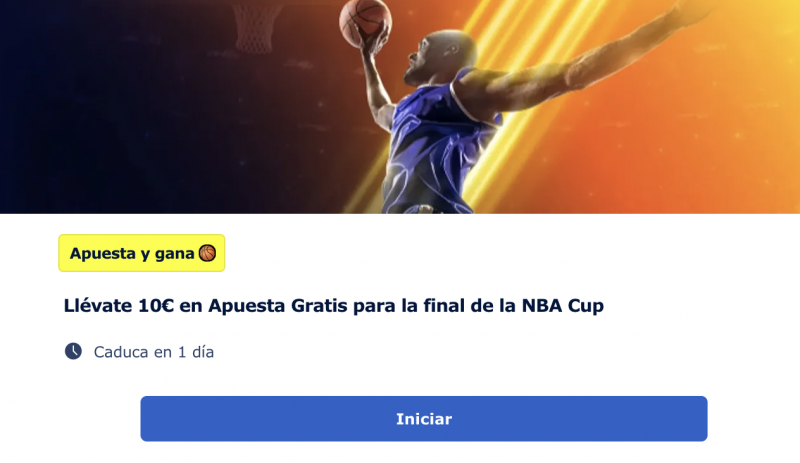Click the basketball hoop net in banner
Image resolution: width=800 pixels, height=463 pixels.
255,27
